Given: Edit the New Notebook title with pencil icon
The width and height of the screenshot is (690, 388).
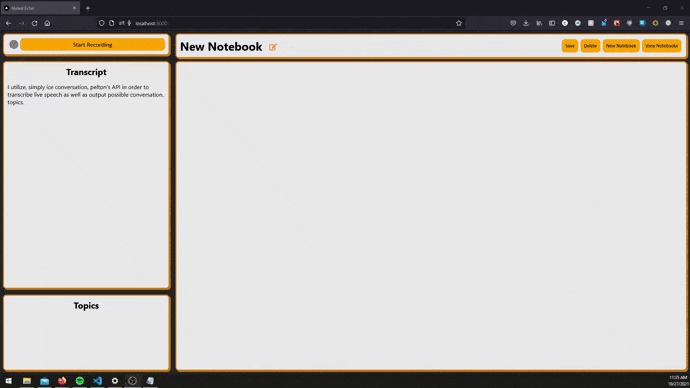Looking at the screenshot, I should [x=273, y=47].
